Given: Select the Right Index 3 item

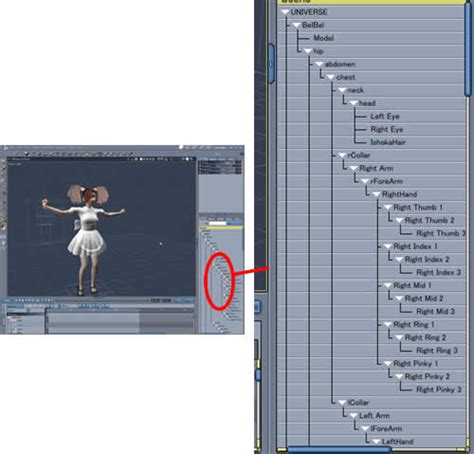Looking at the screenshot, I should click(439, 272).
